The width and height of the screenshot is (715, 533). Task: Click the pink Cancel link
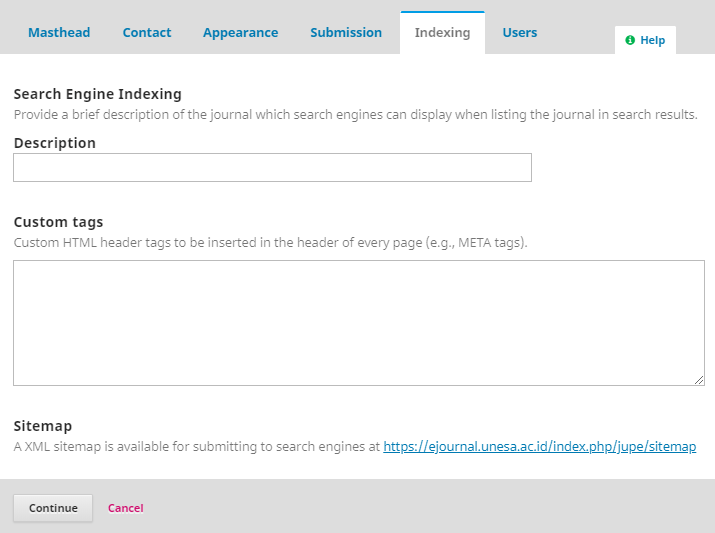(x=126, y=508)
